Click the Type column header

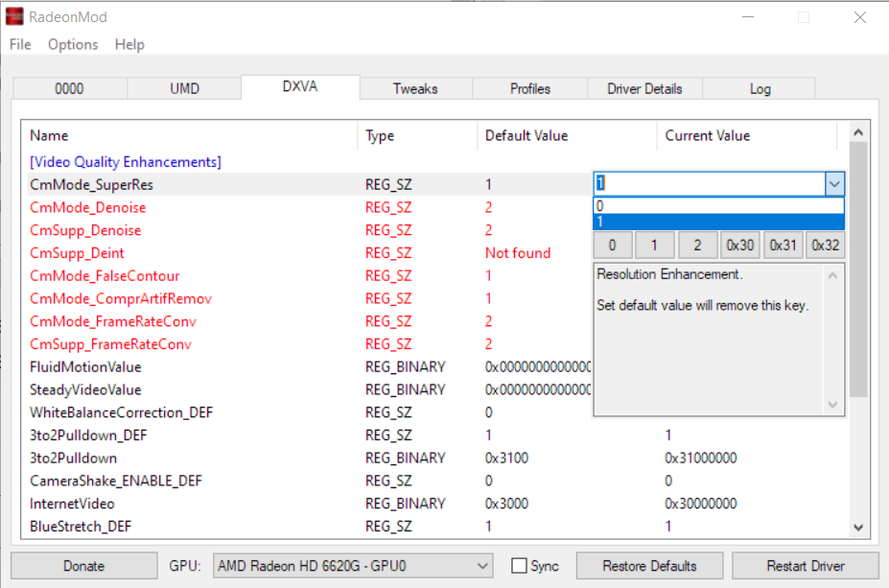pyautogui.click(x=417, y=135)
